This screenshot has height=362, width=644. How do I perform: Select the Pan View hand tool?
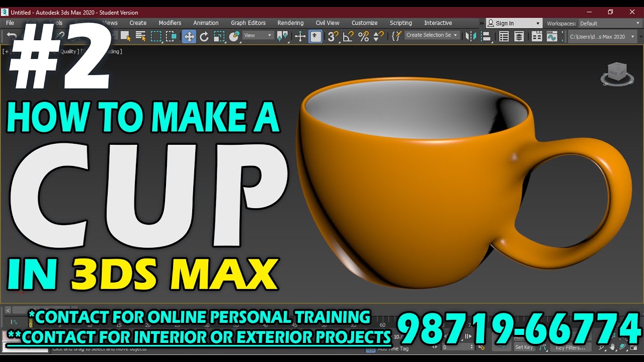pos(612,346)
